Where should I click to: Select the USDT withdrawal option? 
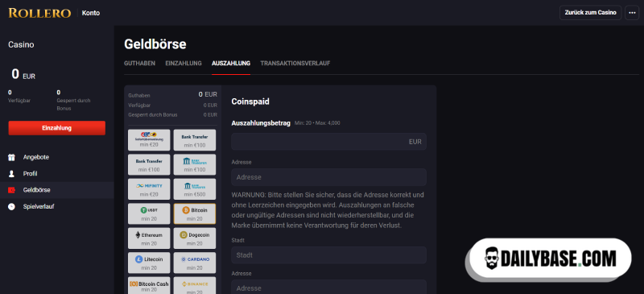tap(149, 213)
